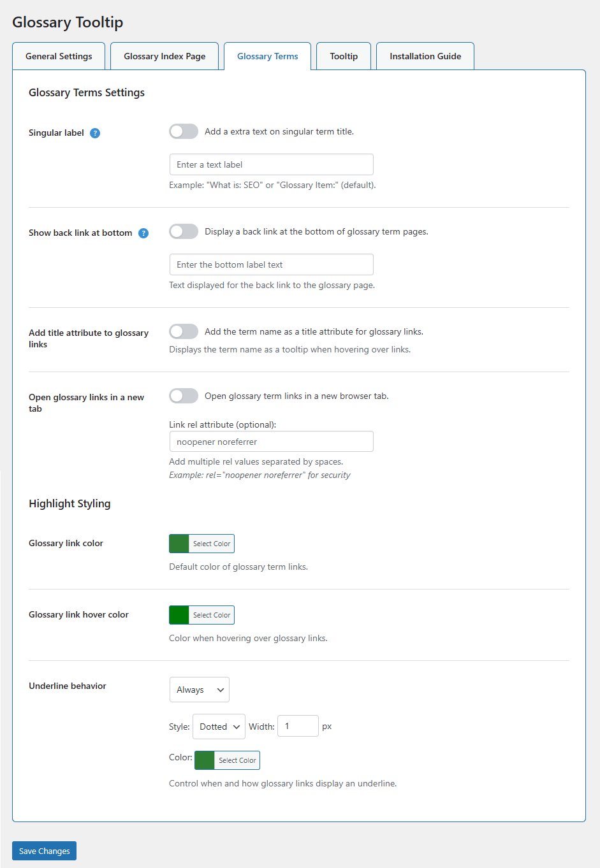Click the Singular label help icon

pyautogui.click(x=95, y=133)
